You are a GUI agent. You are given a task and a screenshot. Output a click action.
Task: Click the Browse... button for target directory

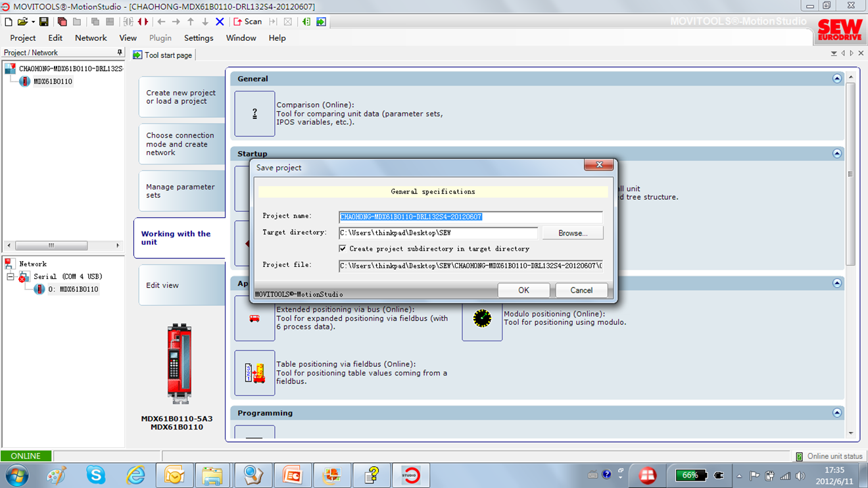coord(572,233)
